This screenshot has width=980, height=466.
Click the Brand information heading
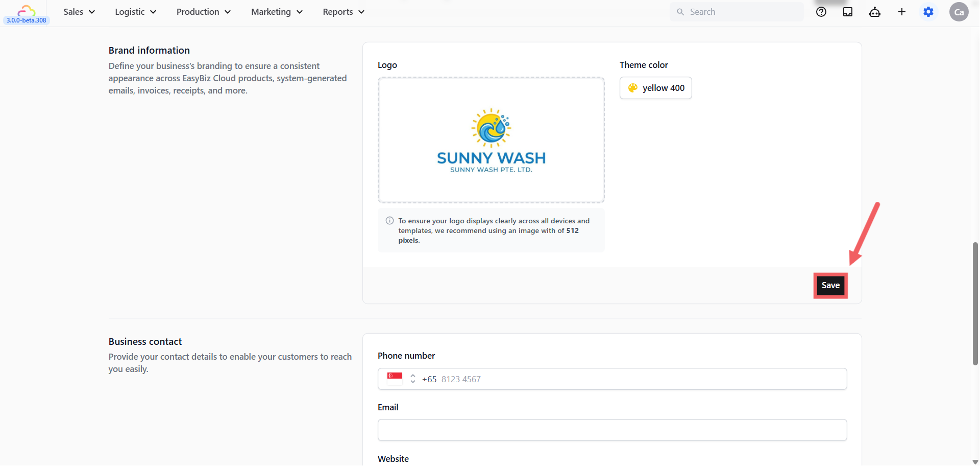(x=149, y=50)
